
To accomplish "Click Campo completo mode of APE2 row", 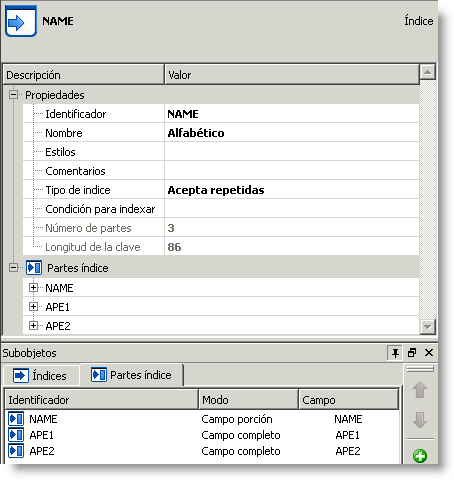I will 241,451.
